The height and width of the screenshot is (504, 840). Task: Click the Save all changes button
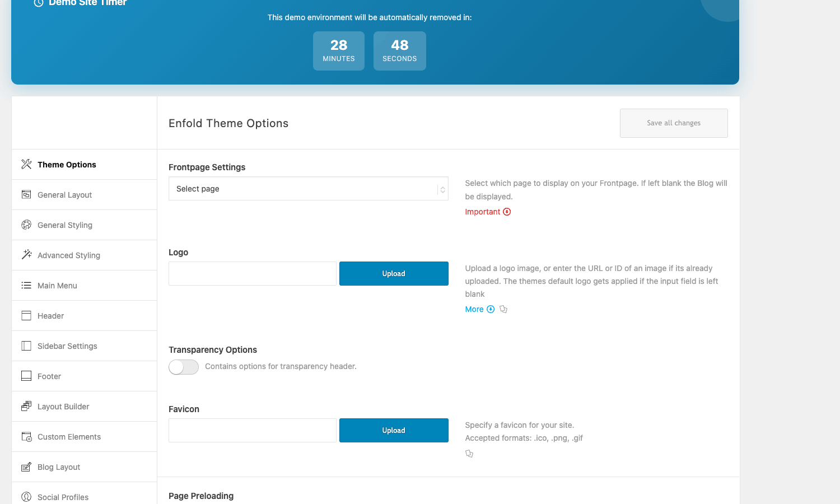(674, 123)
